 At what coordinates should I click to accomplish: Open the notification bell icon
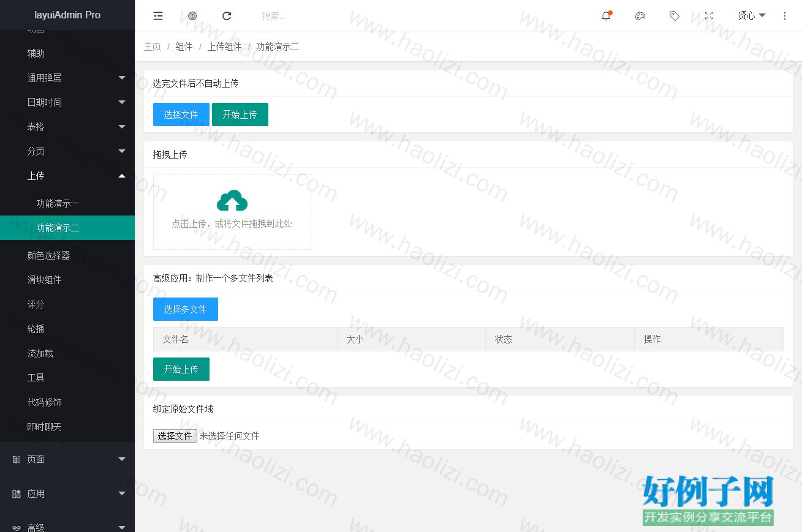coord(606,16)
